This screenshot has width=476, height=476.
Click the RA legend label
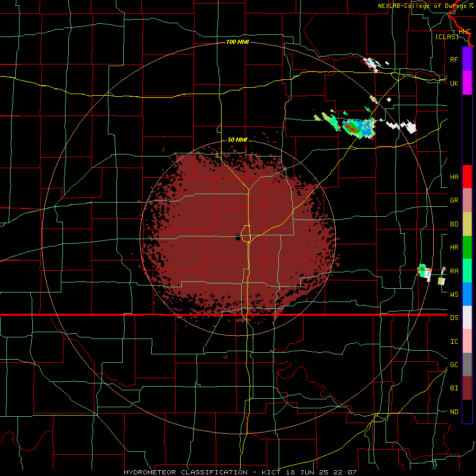tap(454, 271)
